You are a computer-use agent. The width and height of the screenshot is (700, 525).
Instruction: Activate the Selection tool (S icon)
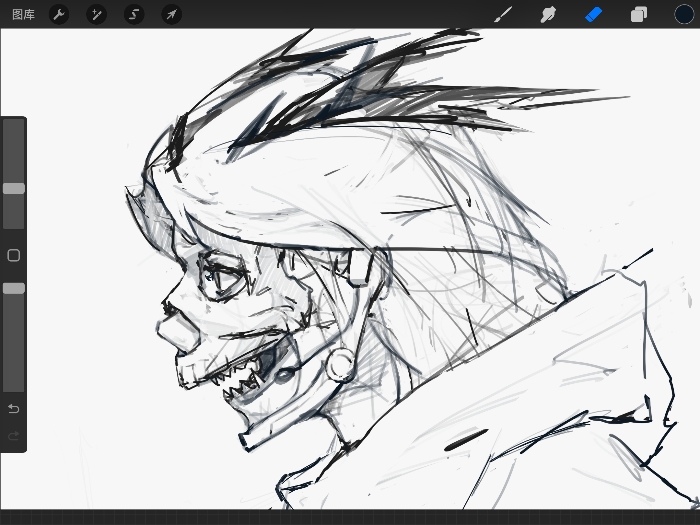(134, 14)
